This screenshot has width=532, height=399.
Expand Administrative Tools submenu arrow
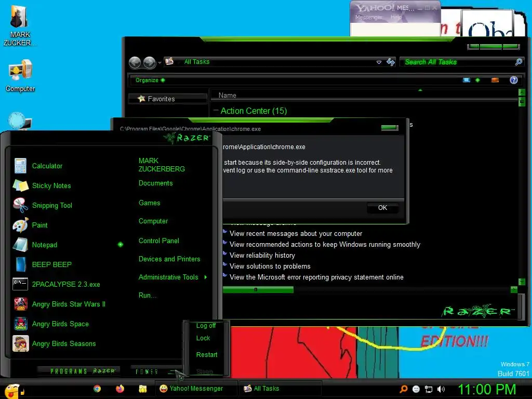click(x=206, y=277)
